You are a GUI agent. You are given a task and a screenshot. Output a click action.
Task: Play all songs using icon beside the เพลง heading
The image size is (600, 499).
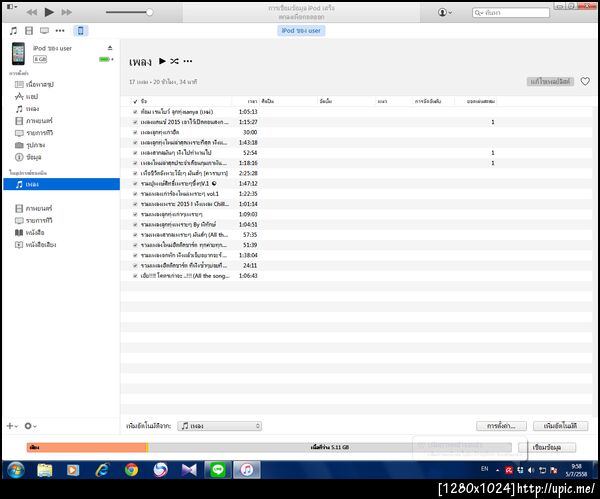tap(162, 61)
